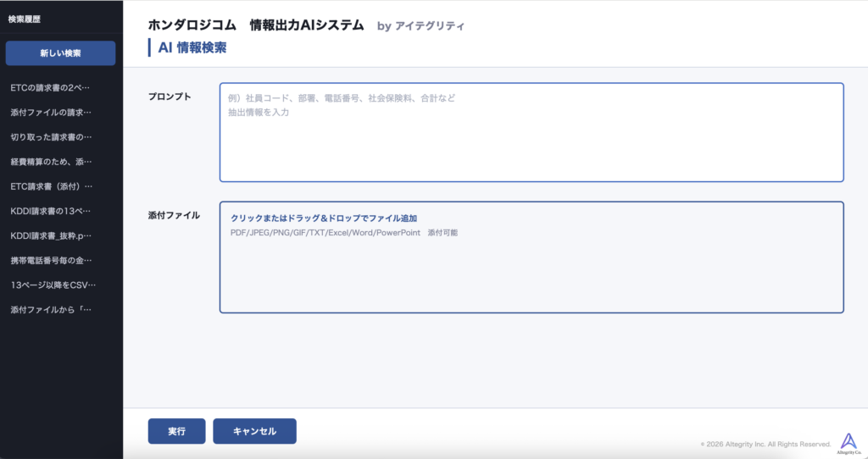Open history item ETCの請求書の2ペ…
868x459 pixels.
click(x=50, y=87)
